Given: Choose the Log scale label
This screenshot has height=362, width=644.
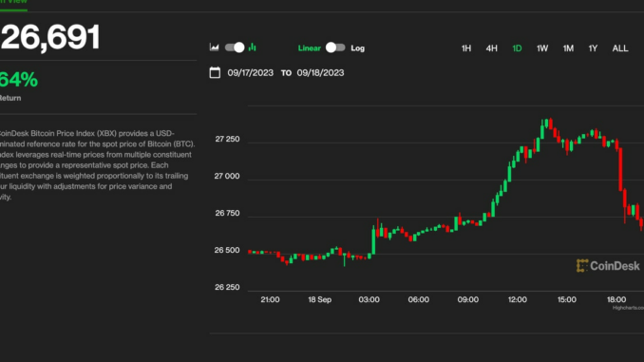Looking at the screenshot, I should click(x=357, y=48).
